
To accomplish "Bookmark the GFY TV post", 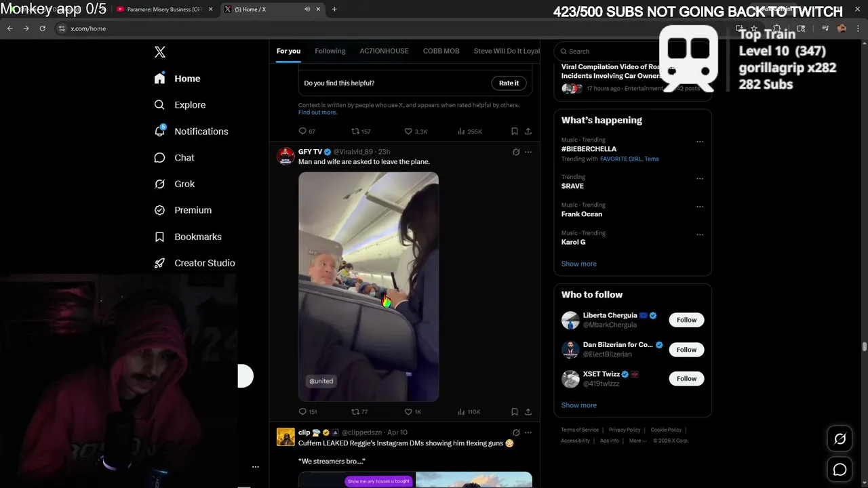I will coord(515,411).
